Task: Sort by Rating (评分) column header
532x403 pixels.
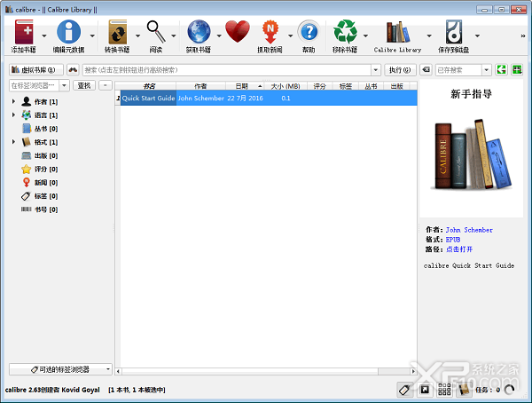Action: click(319, 86)
